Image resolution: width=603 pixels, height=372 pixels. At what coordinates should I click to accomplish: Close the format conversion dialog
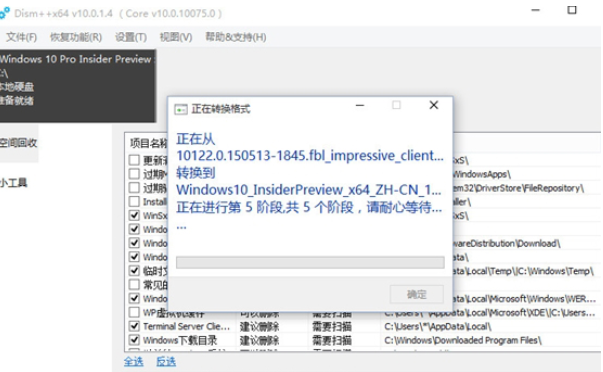click(x=434, y=105)
